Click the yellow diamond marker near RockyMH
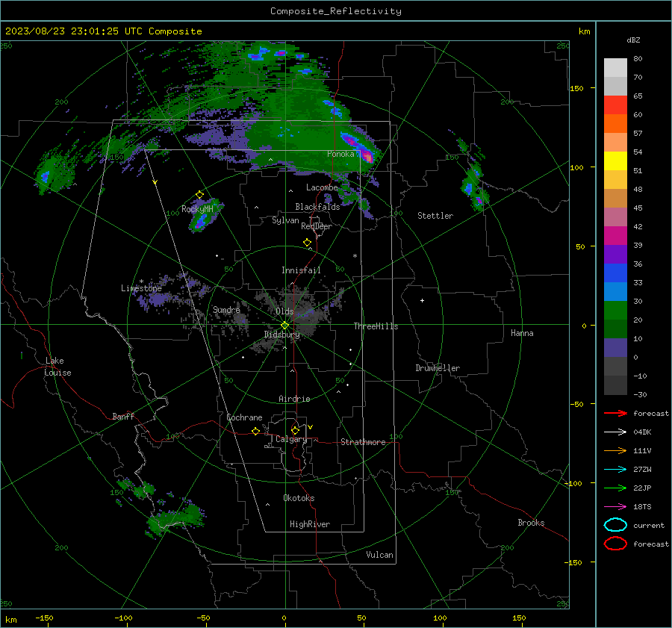Viewport: 672px width, 628px height. 199,195
